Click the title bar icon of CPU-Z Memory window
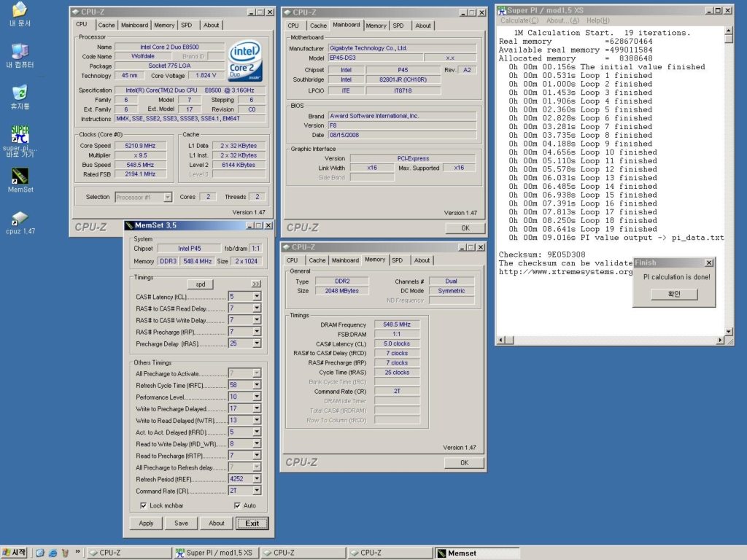This screenshot has width=747, height=560. tap(286, 247)
